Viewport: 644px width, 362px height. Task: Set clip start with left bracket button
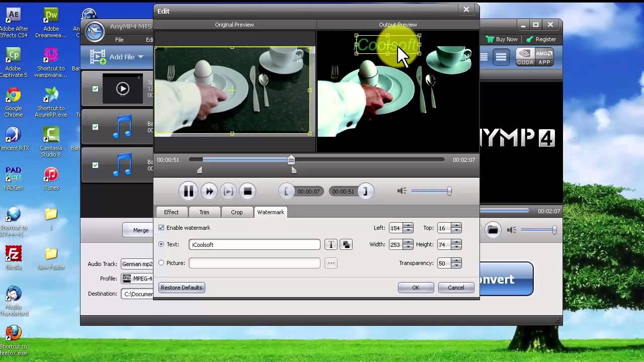(x=286, y=191)
